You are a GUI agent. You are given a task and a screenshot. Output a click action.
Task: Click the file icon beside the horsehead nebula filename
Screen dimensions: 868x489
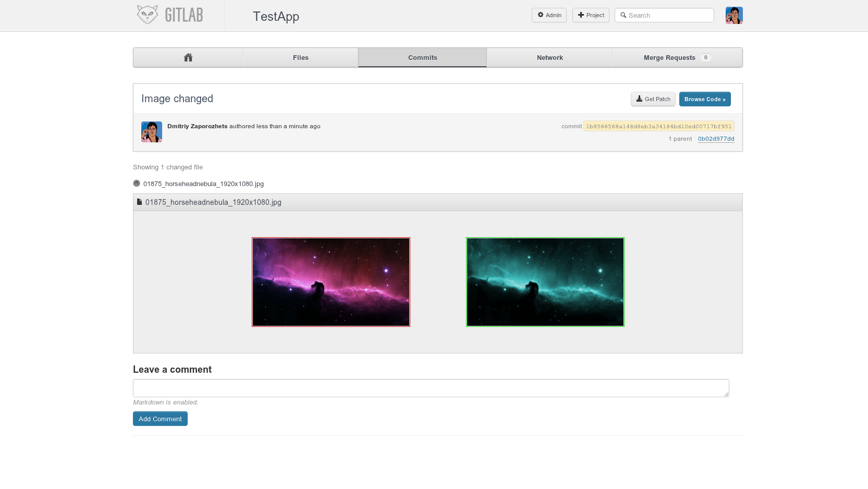coord(139,202)
